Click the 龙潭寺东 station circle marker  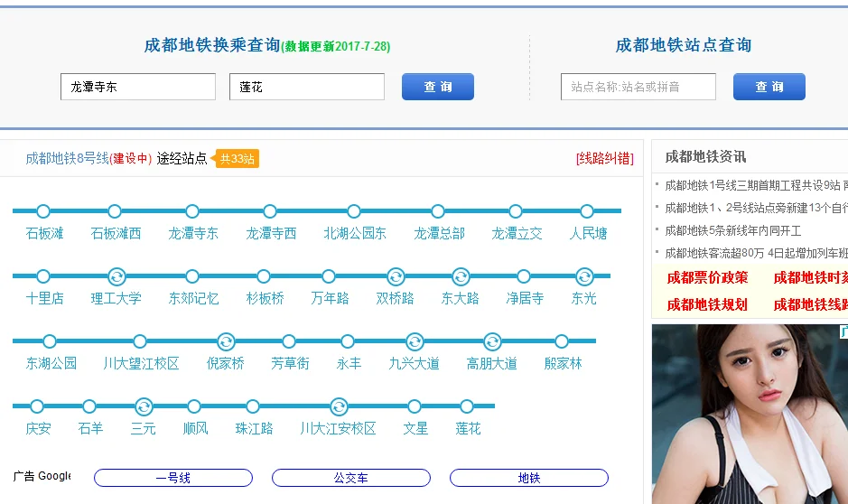click(192, 210)
